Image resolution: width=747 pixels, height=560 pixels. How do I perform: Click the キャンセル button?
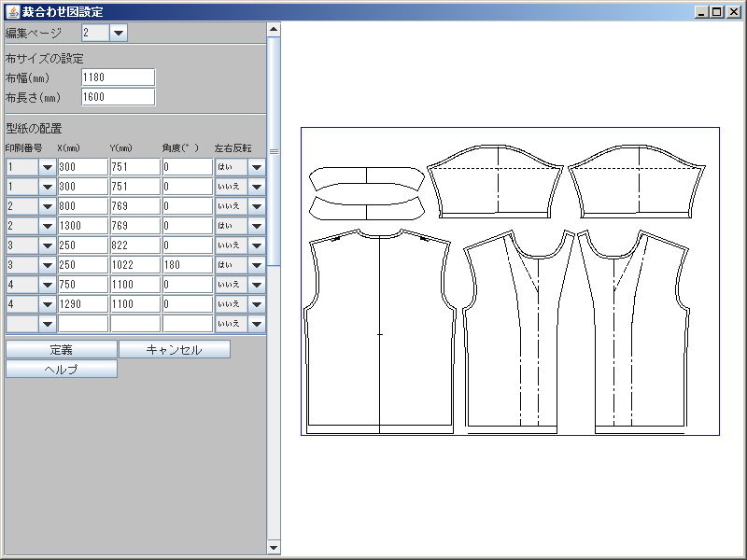tap(175, 349)
